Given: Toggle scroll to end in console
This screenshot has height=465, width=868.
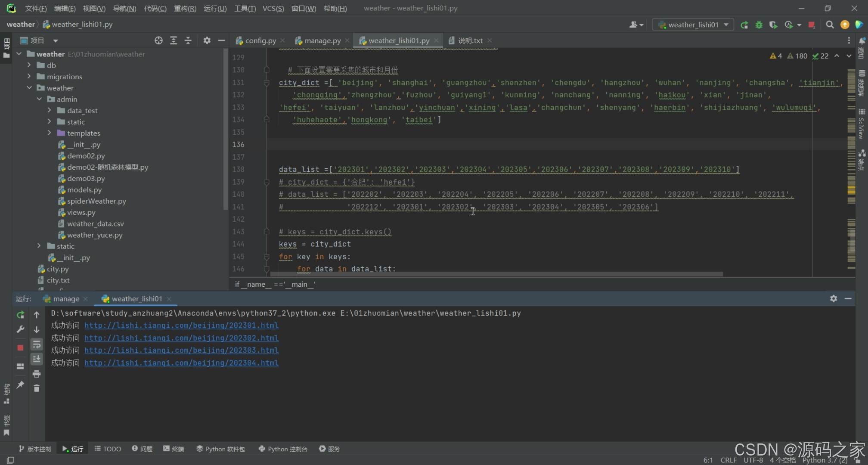Looking at the screenshot, I should pyautogui.click(x=37, y=359).
